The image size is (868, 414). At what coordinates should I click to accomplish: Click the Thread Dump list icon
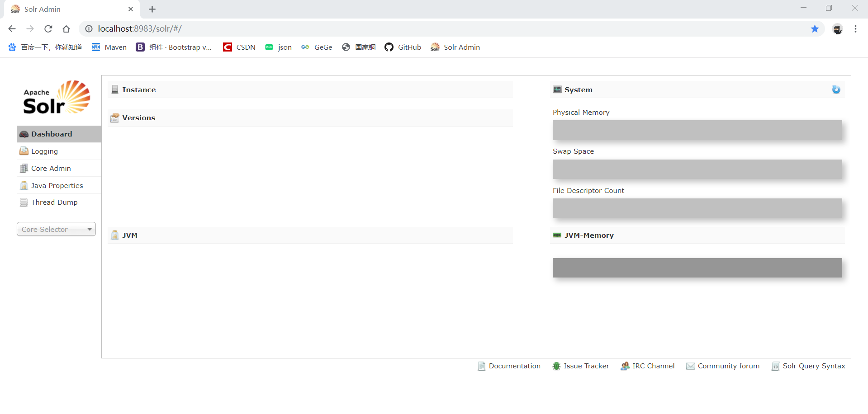point(24,202)
